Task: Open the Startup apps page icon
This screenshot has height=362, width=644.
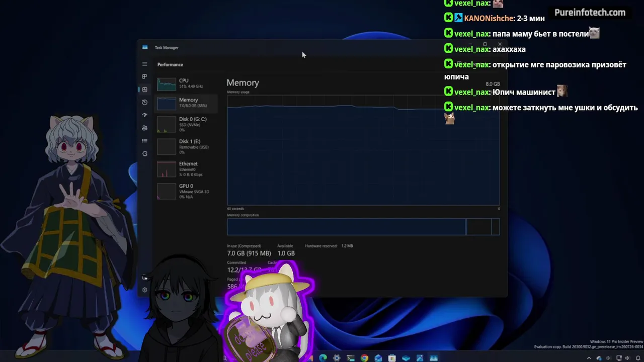Action: point(144,115)
